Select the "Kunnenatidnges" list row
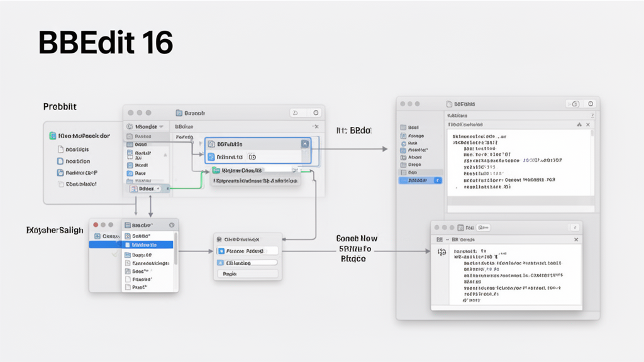644x362 pixels. pyautogui.click(x=148, y=263)
